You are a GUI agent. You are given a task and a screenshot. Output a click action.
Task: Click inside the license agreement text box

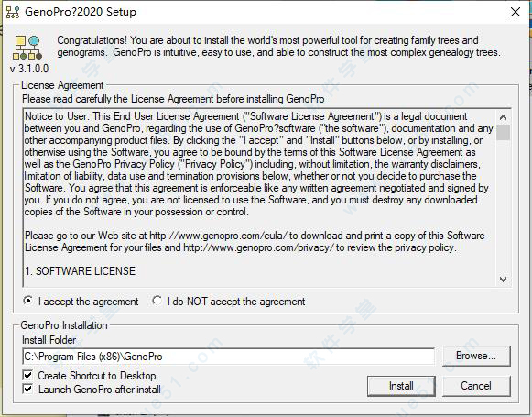click(259, 198)
